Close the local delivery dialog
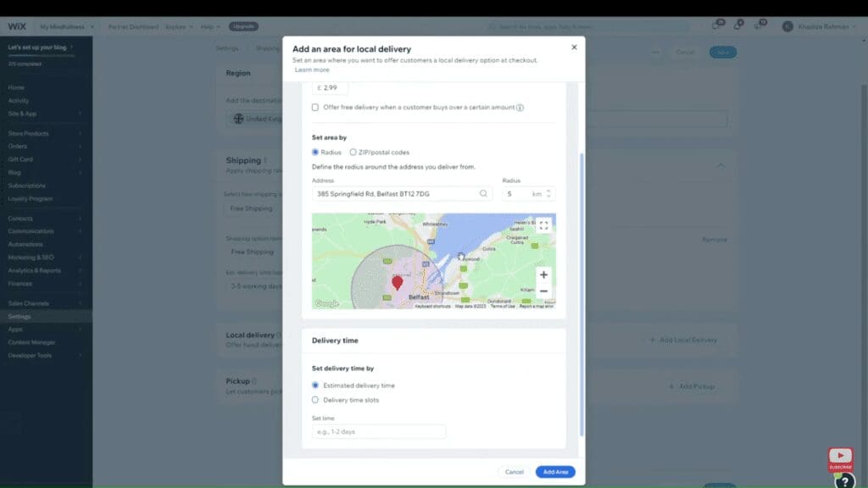The height and width of the screenshot is (488, 868). point(574,47)
